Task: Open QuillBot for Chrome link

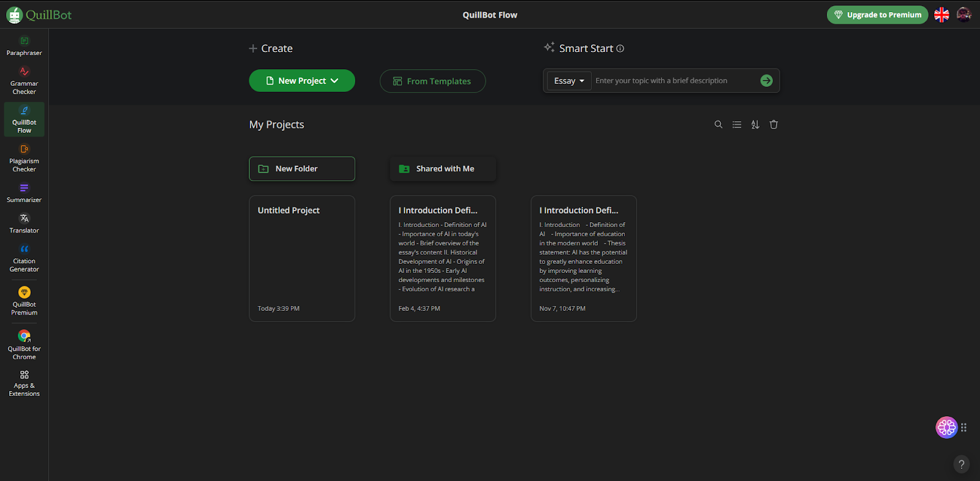Action: pyautogui.click(x=24, y=345)
